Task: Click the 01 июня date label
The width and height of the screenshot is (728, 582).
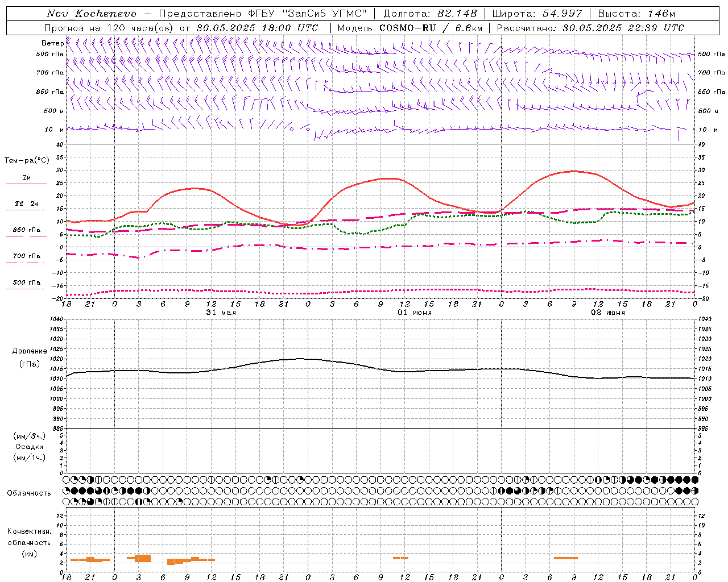Action: 414,313
